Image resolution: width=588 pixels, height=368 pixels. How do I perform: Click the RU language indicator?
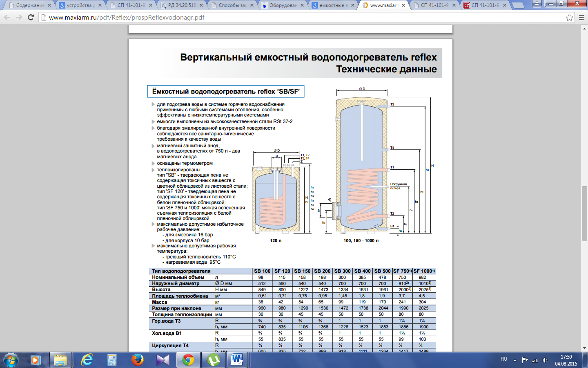click(x=504, y=359)
